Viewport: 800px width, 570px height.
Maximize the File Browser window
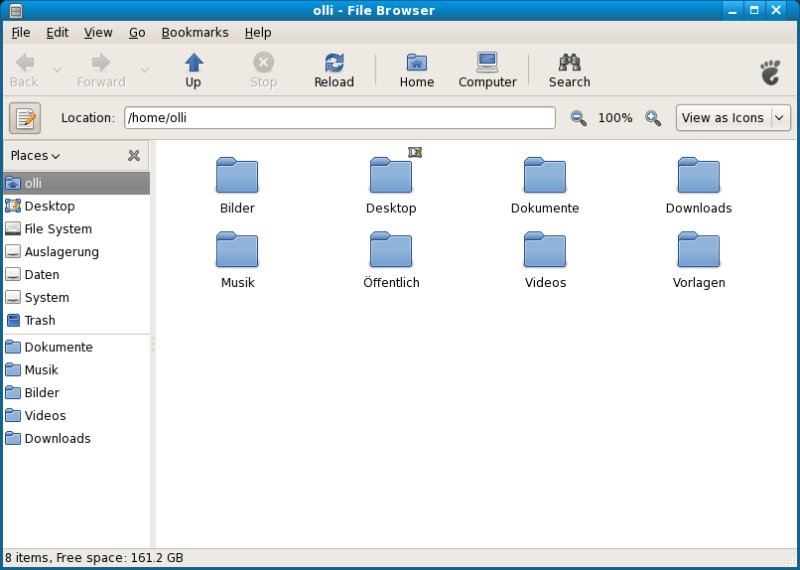pyautogui.click(x=754, y=10)
